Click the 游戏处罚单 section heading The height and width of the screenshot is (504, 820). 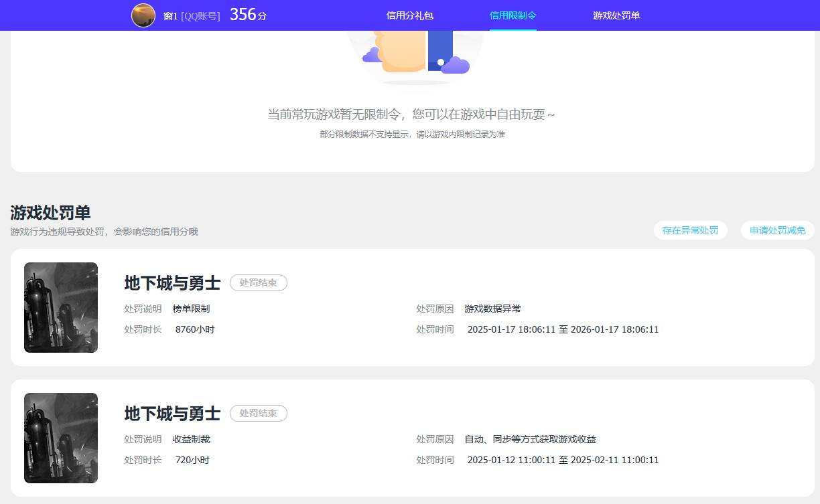coord(50,213)
